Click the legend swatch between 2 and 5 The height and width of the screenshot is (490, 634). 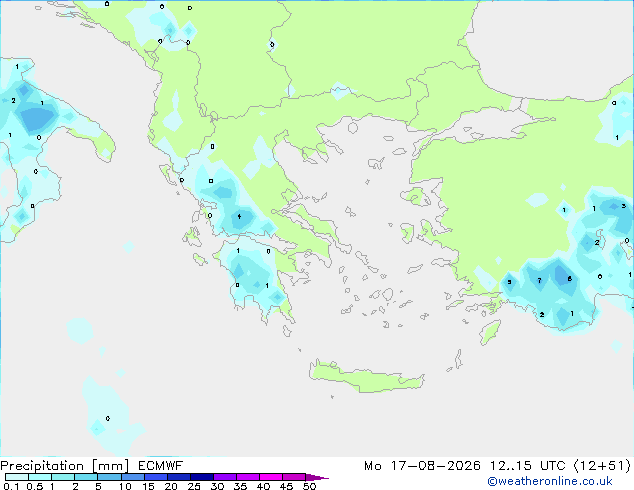(86, 477)
